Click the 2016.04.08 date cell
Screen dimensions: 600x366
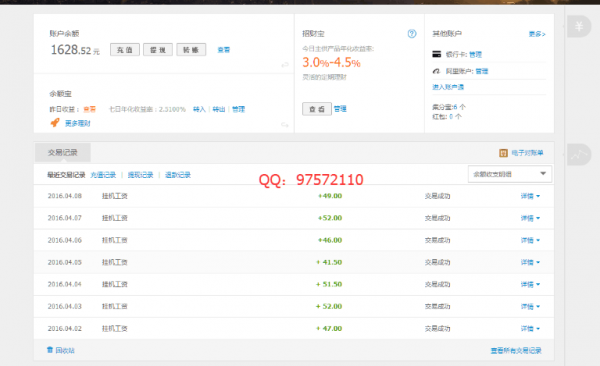[x=65, y=196]
